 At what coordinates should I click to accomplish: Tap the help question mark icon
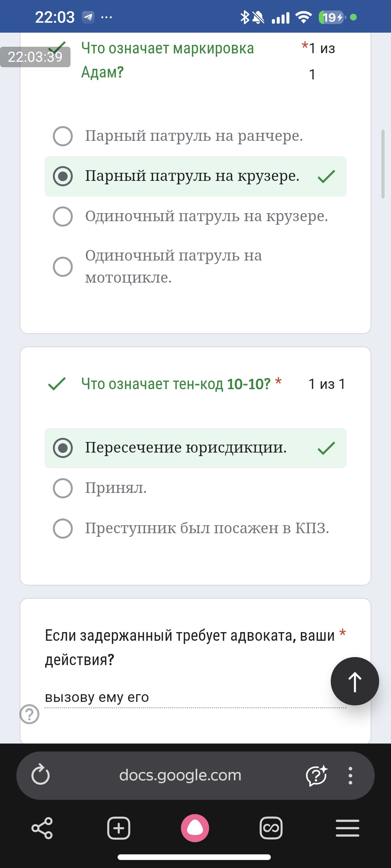tap(29, 714)
